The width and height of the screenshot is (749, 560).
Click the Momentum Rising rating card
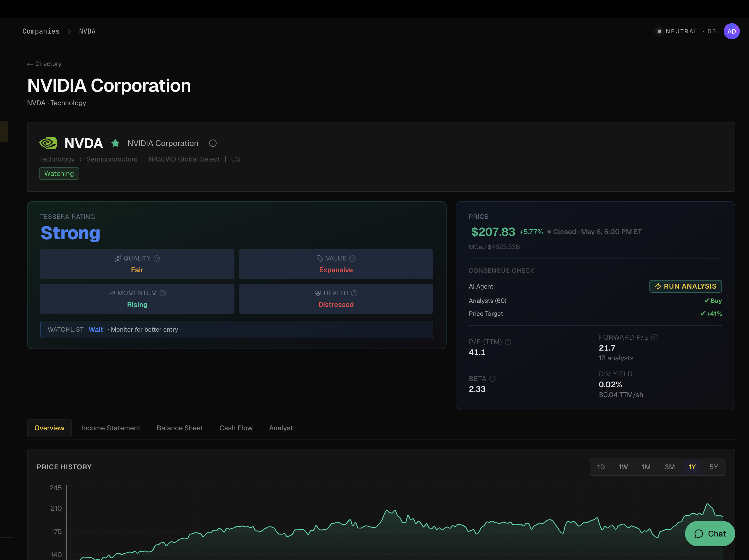tap(137, 299)
